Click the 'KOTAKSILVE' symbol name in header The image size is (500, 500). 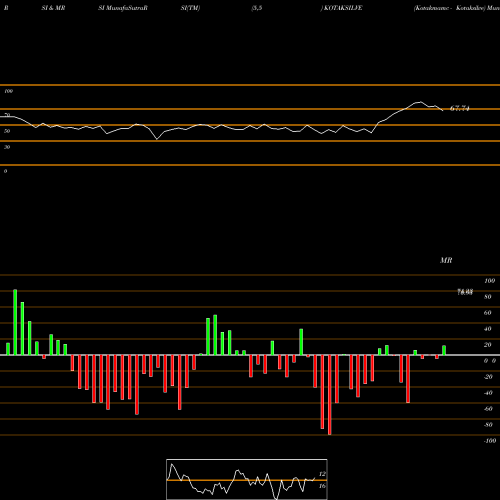click(x=343, y=8)
